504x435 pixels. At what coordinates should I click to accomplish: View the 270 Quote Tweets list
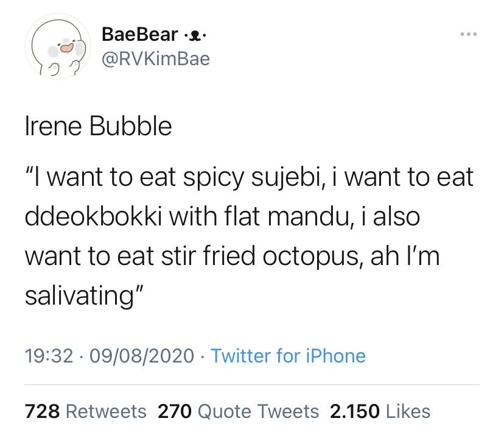coord(238,411)
